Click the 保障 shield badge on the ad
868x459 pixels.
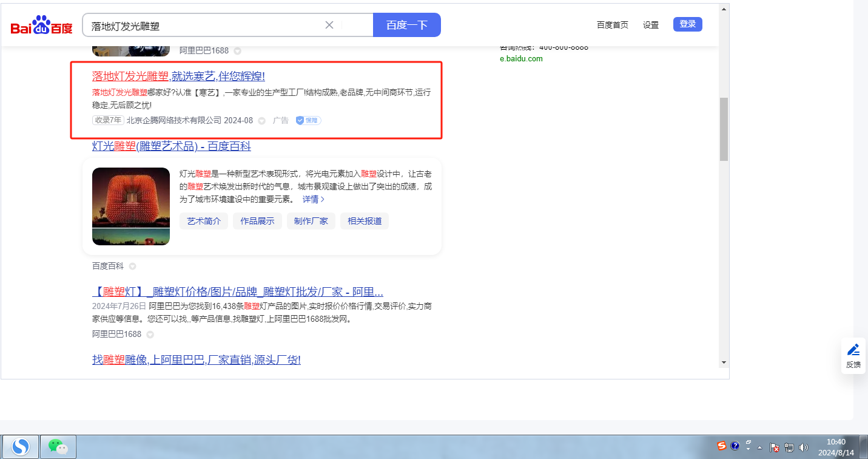point(308,120)
